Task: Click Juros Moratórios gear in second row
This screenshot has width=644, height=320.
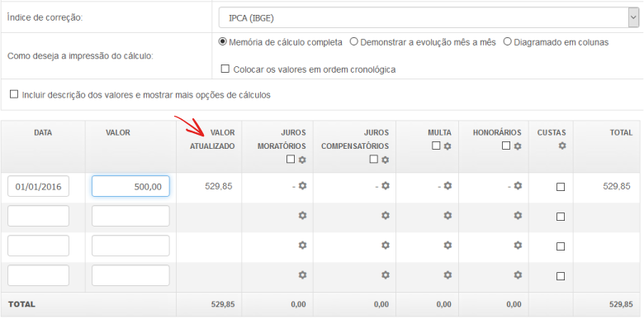Action: (302, 216)
